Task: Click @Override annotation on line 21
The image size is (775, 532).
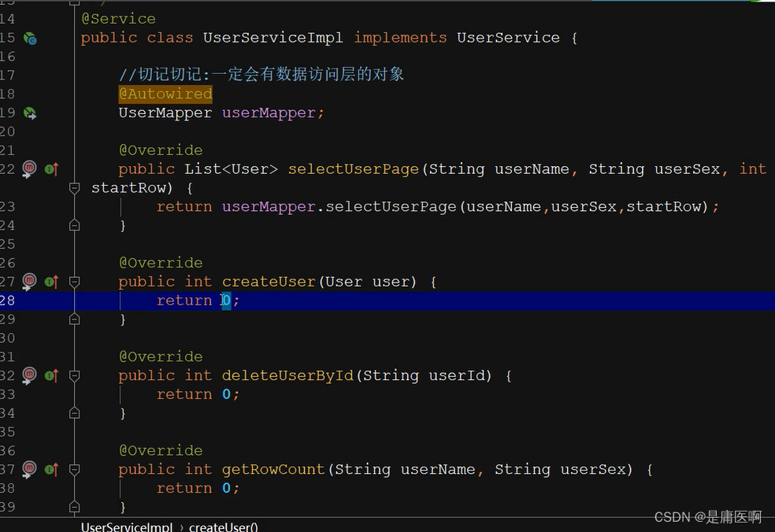Action: pyautogui.click(x=161, y=150)
